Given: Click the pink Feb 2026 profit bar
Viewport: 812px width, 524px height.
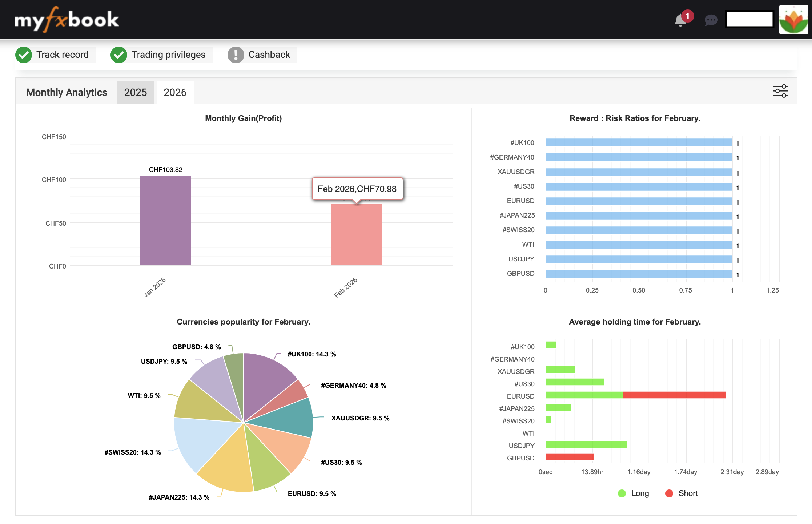Looking at the screenshot, I should [x=357, y=234].
